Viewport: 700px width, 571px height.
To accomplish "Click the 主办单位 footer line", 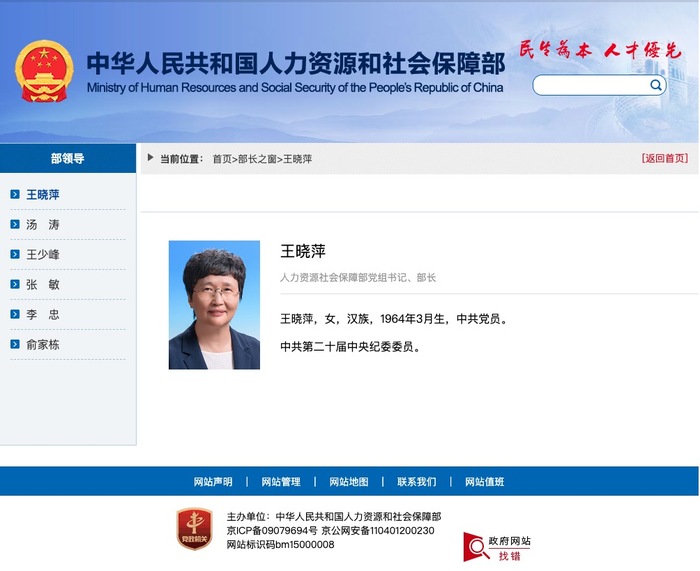I will point(334,517).
